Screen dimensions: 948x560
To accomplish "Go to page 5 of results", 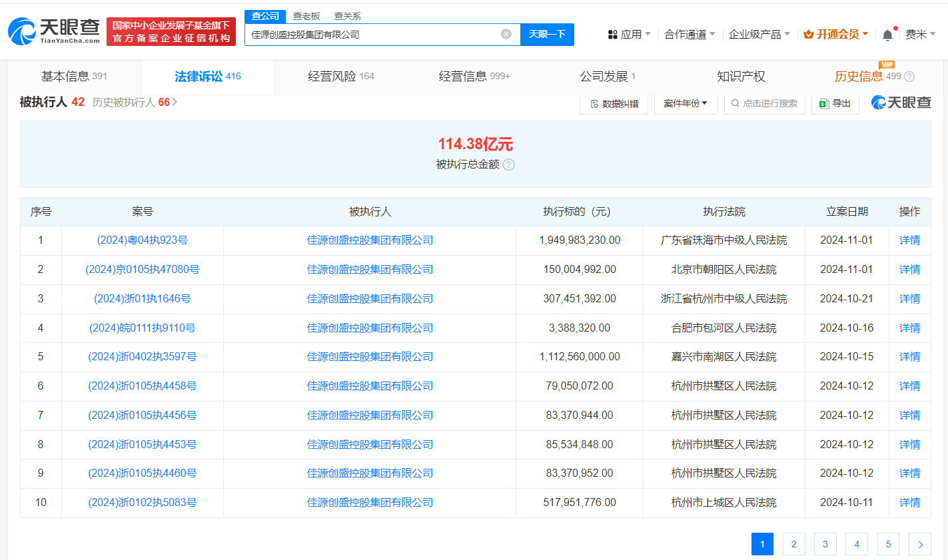I will tap(888, 544).
